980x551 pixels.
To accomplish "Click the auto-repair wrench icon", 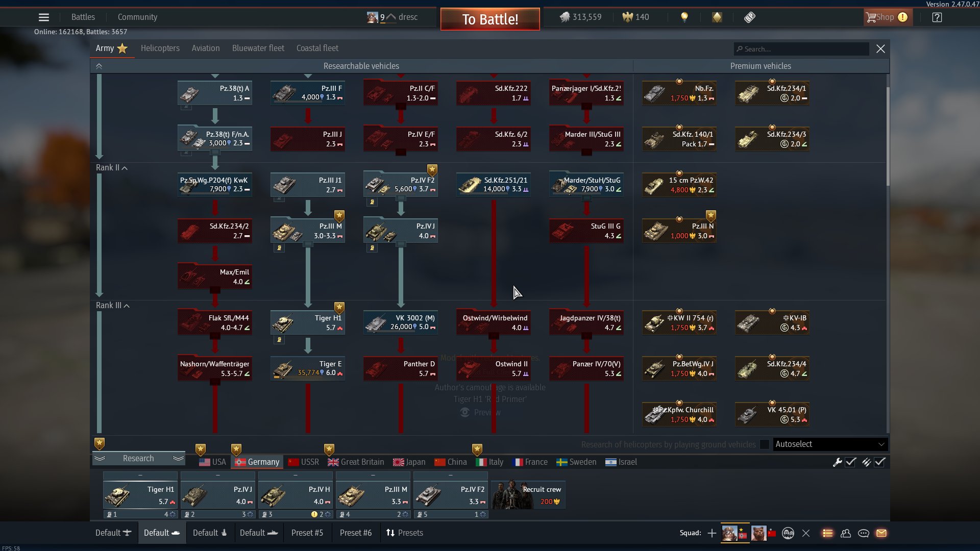I will [837, 462].
